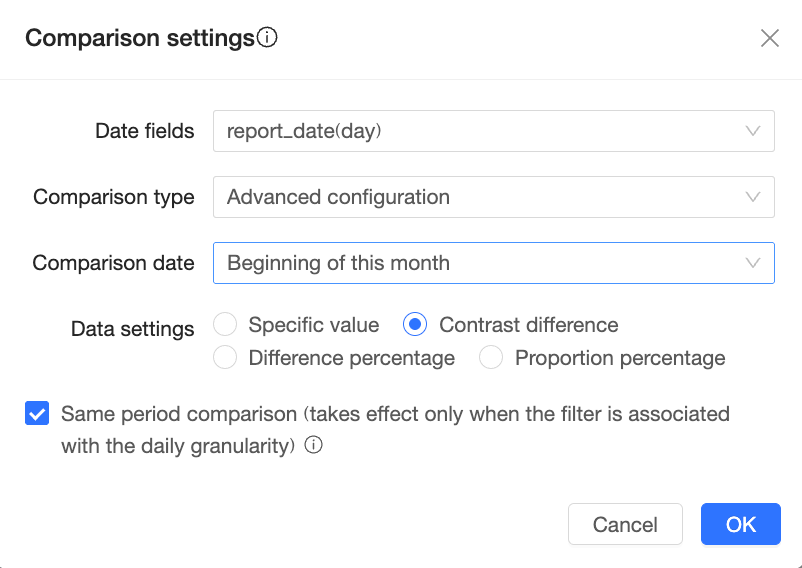Select the Proportion percentage option
Image resolution: width=802 pixels, height=568 pixels.
[491, 358]
